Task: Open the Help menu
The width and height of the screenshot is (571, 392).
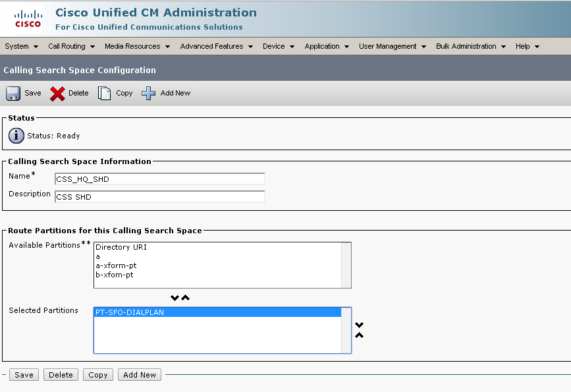Action: 528,46
